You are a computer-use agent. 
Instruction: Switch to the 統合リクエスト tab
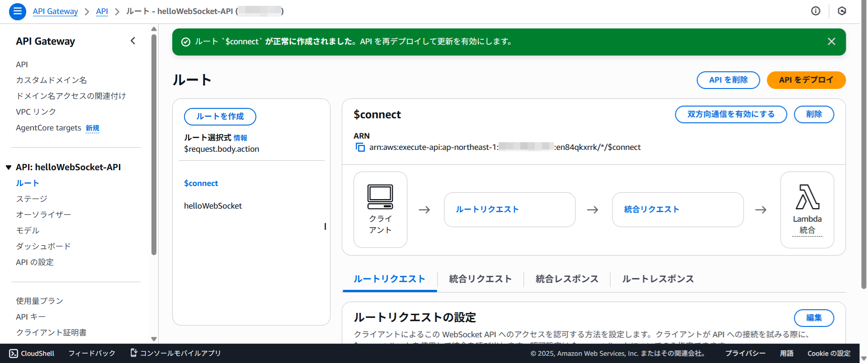(480, 279)
